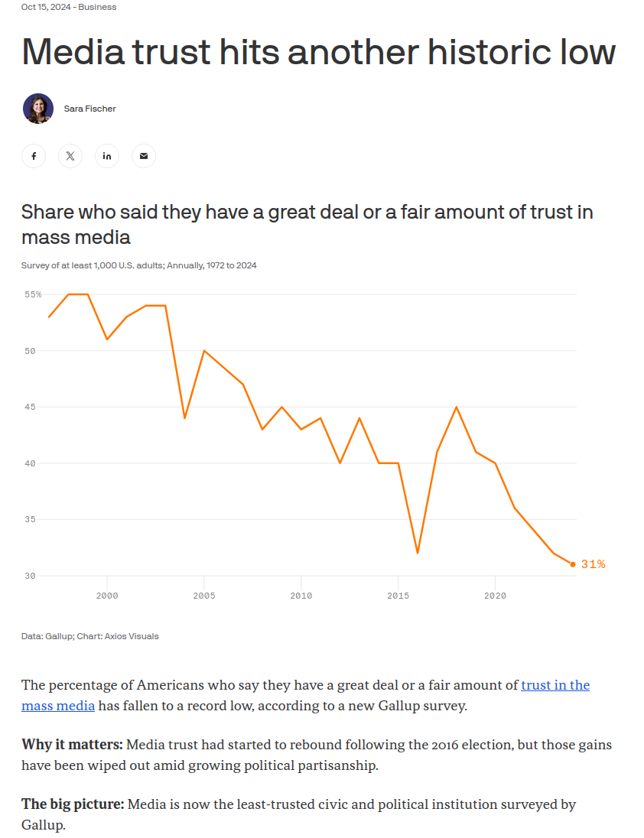Click the 'Why it matters' paragraph heading
644x838 pixels.
(72, 745)
